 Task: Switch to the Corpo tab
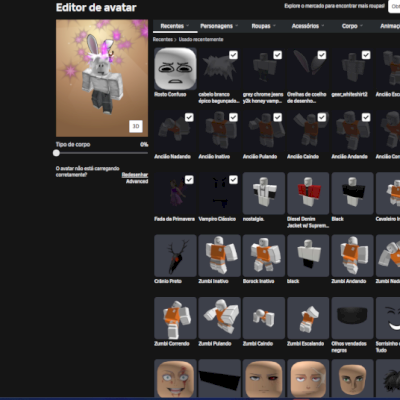pos(352,26)
